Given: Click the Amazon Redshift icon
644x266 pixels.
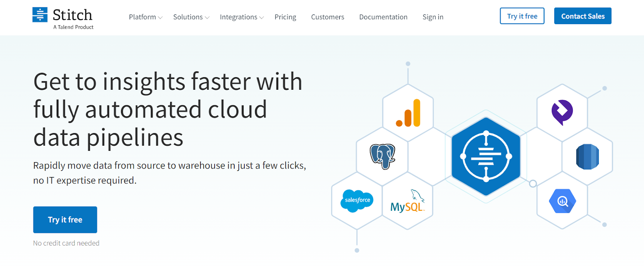Looking at the screenshot, I should pyautogui.click(x=588, y=157).
